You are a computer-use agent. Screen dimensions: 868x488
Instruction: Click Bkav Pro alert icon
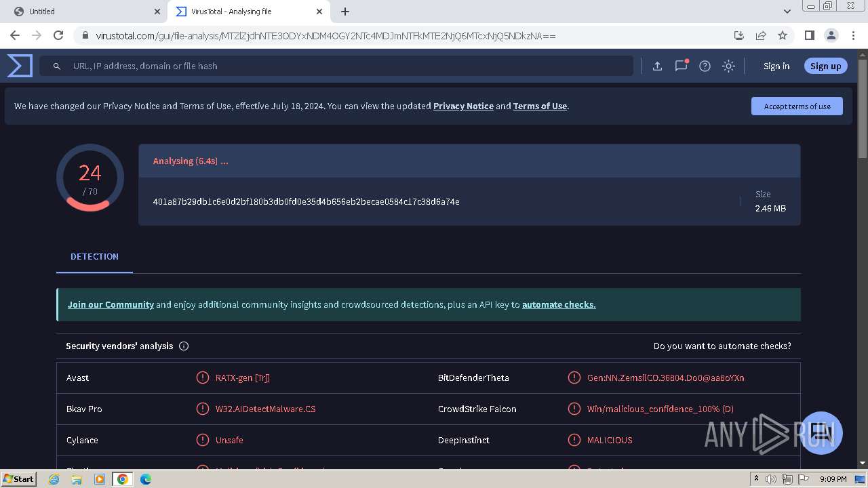tap(202, 409)
